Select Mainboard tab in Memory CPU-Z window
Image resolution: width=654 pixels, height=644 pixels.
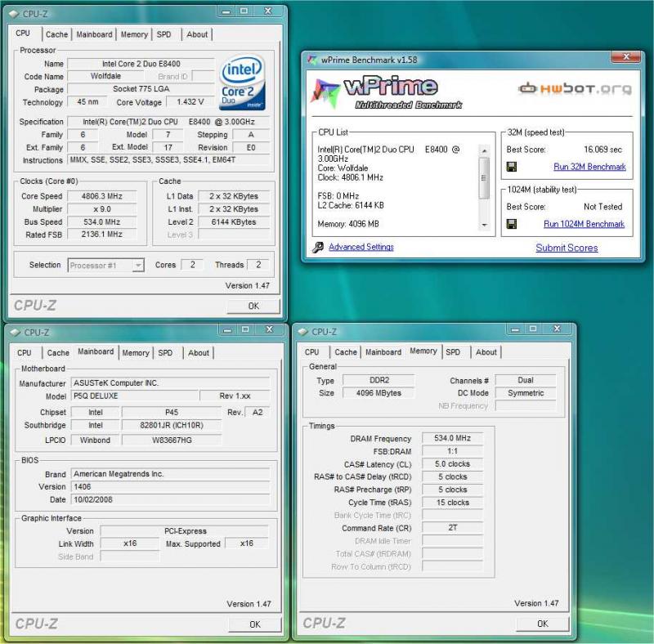tap(383, 352)
